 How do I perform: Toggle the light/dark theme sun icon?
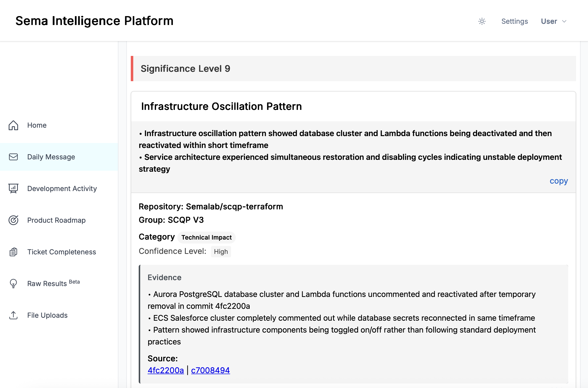(x=482, y=21)
